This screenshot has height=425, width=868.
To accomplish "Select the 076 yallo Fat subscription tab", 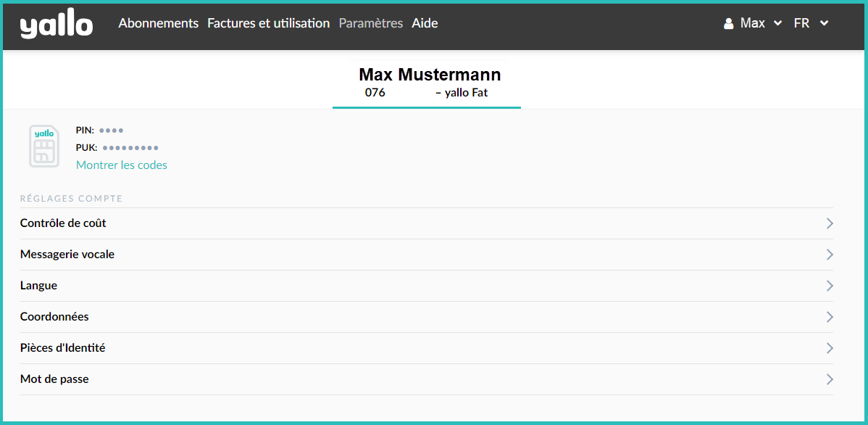I will pos(426,93).
